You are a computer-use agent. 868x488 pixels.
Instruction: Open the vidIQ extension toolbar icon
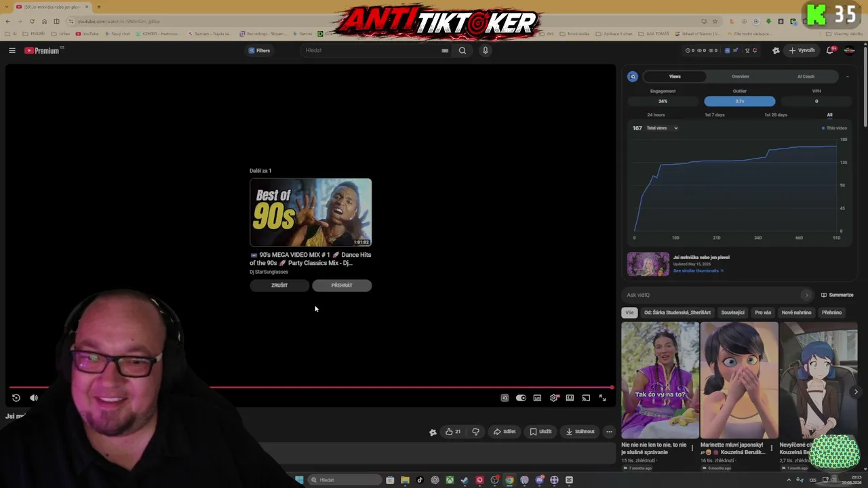coord(728,50)
